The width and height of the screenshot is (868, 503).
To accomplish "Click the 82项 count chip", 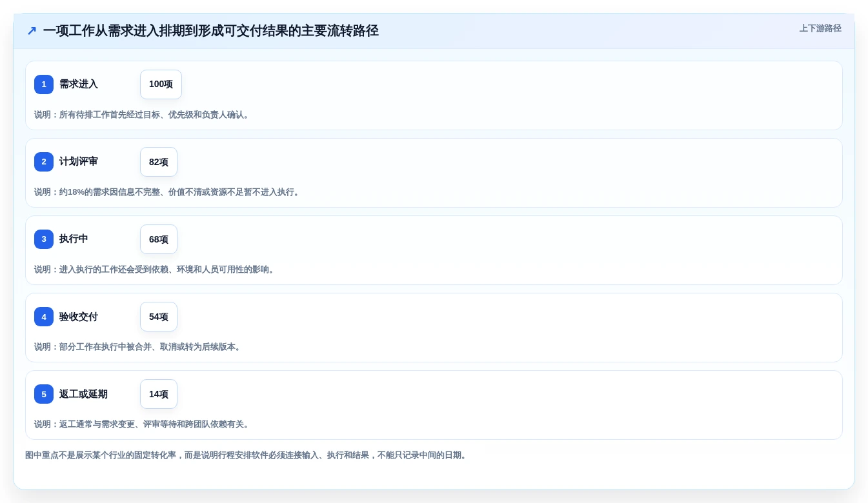I will [159, 162].
